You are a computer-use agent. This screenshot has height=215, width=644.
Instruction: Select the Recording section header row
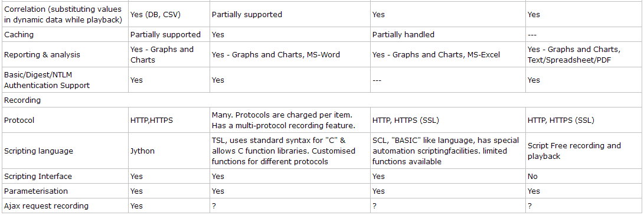coord(322,100)
